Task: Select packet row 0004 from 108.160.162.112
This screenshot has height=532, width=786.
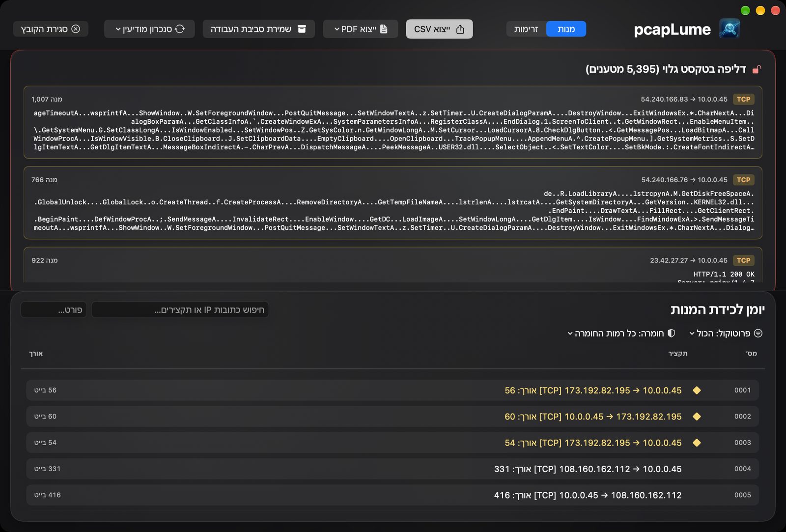Action: (393, 469)
